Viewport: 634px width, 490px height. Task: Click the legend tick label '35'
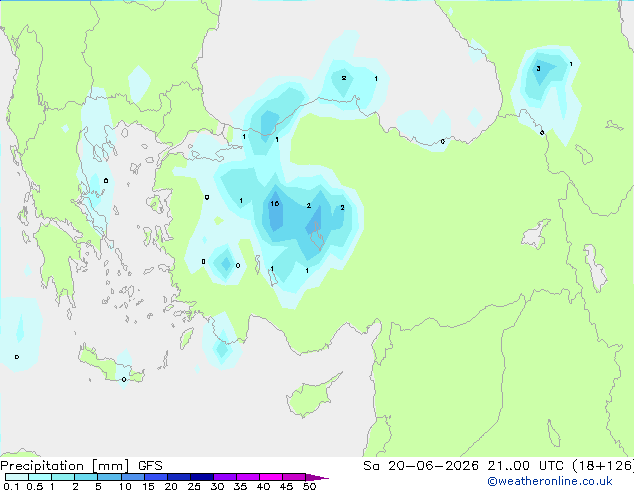click(x=240, y=486)
